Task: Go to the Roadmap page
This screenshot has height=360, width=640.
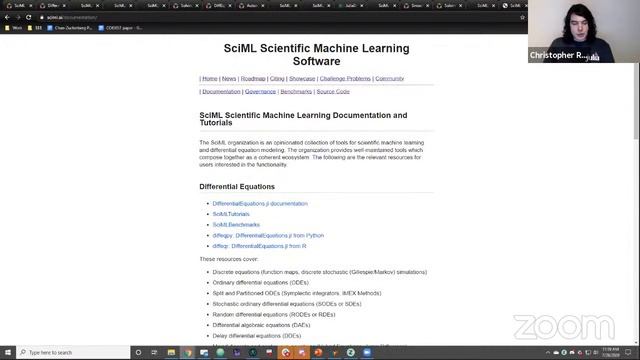Action: tap(253, 78)
